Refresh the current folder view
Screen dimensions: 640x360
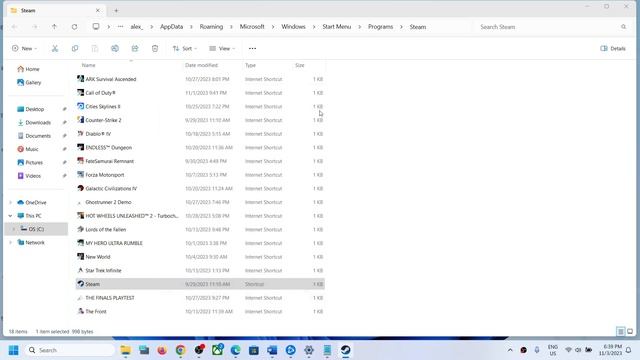click(74, 27)
